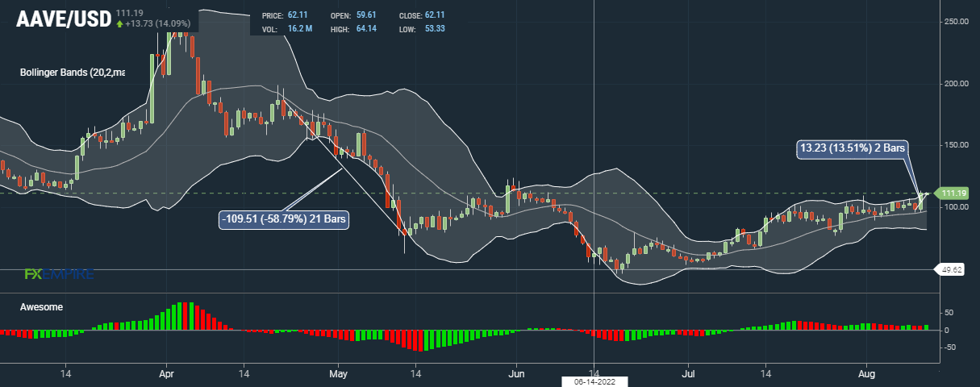The width and height of the screenshot is (980, 387).
Task: Click the OPEN 59.61 readout
Action: 358,16
